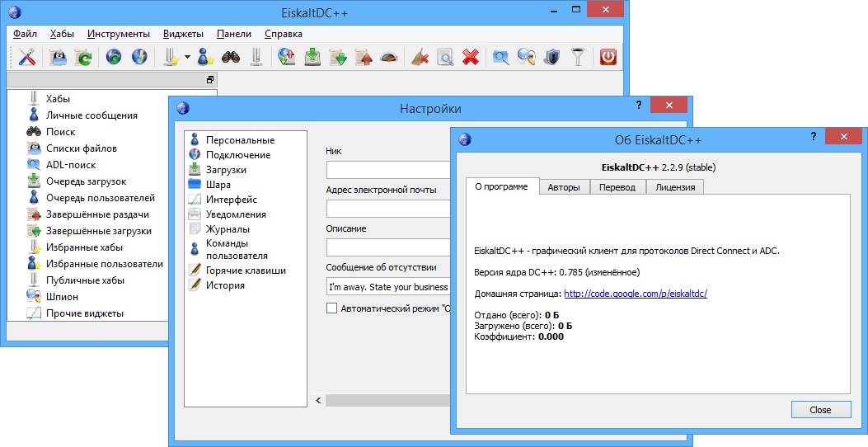Click the green refresh share toolbar icon
This screenshot has height=447, width=868.
tap(83, 58)
